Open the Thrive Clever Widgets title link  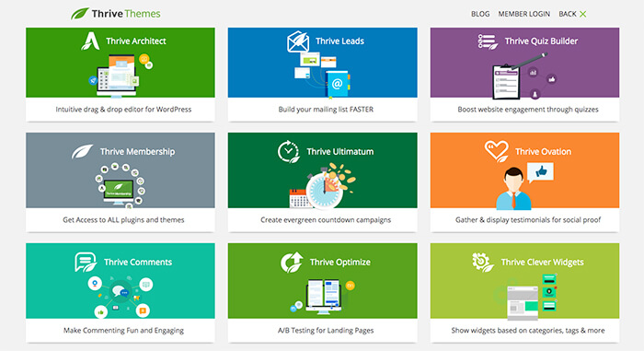tap(542, 263)
